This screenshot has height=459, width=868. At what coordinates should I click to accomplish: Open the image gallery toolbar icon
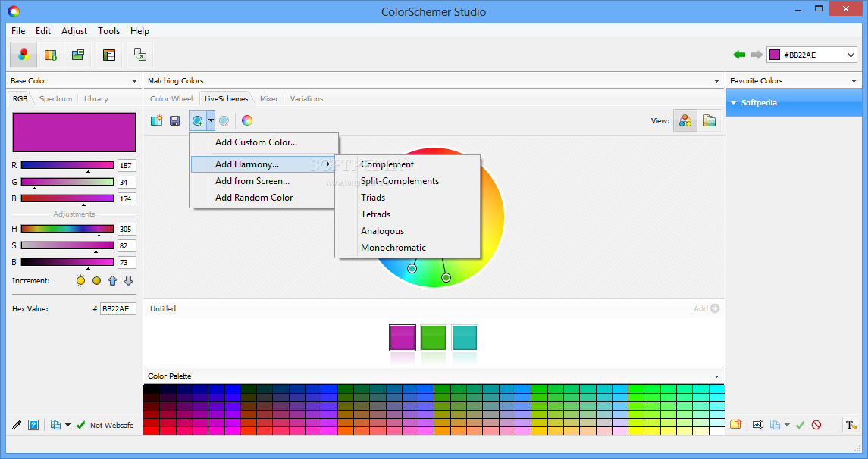[x=78, y=55]
